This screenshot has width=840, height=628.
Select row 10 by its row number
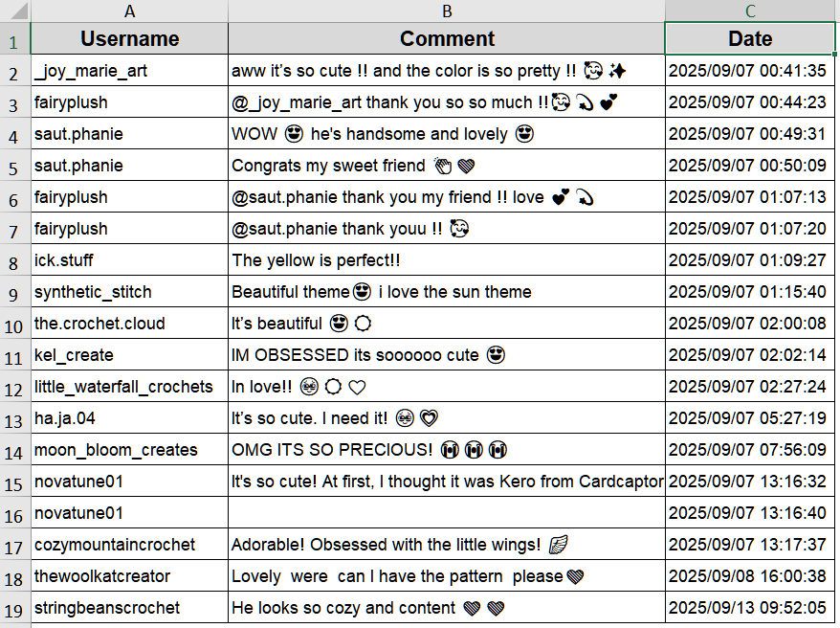click(x=15, y=324)
